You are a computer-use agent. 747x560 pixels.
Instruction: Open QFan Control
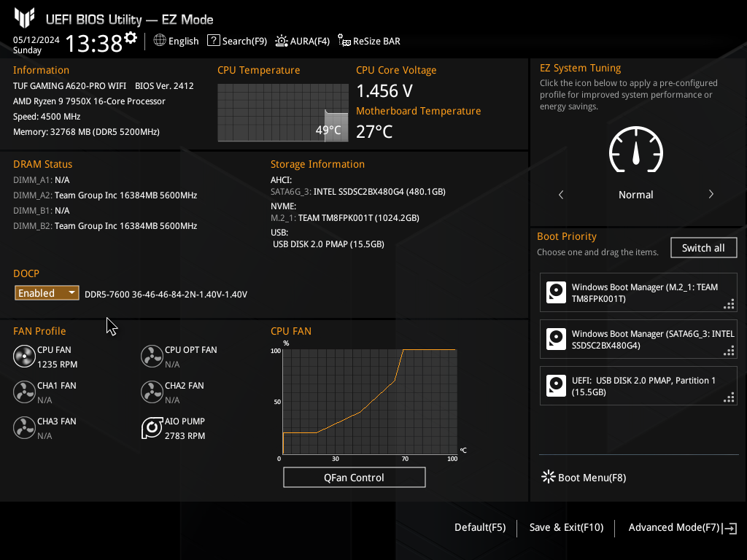(x=354, y=477)
